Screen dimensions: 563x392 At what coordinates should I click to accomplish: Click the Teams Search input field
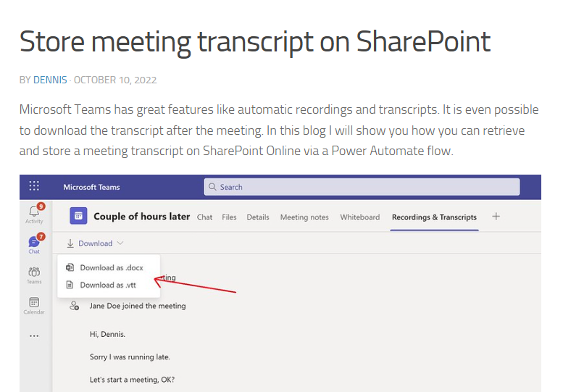[362, 187]
